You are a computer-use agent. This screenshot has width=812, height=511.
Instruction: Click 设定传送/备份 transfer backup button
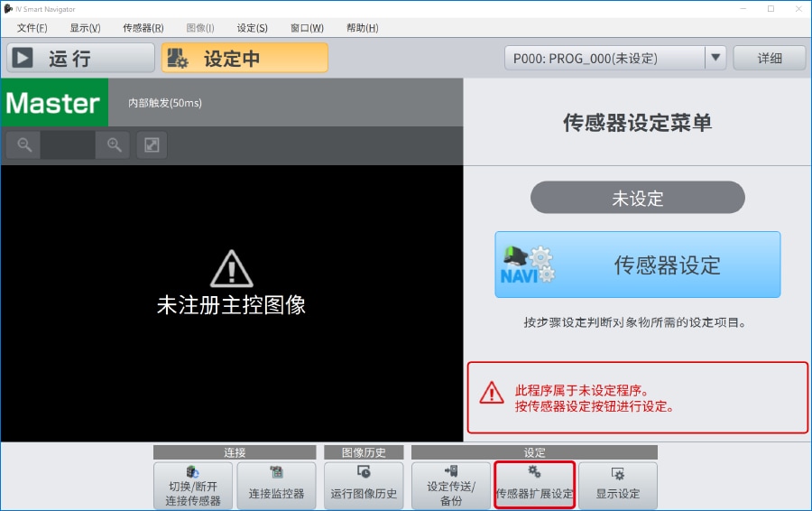coord(450,486)
